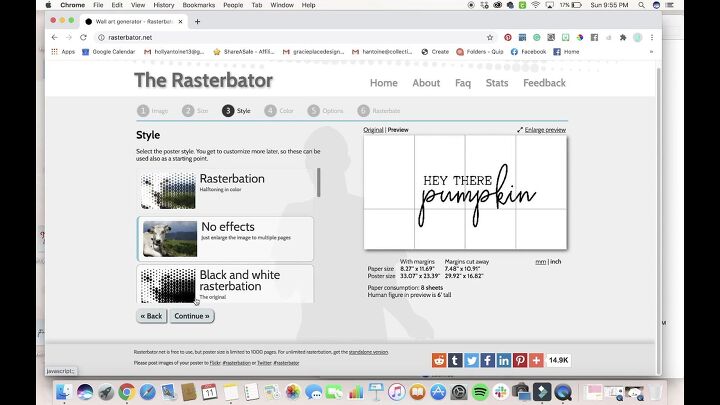Open the Google Calendar bookmark
Image resolution: width=720 pixels, height=405 pixels.
(x=108, y=52)
